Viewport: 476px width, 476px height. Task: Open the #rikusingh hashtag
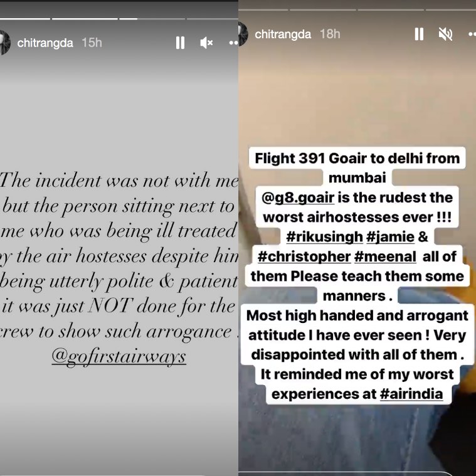tap(324, 237)
